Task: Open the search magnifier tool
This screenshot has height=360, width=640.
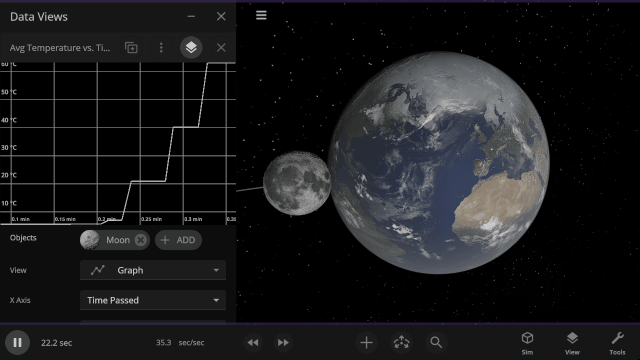Action: [436, 342]
